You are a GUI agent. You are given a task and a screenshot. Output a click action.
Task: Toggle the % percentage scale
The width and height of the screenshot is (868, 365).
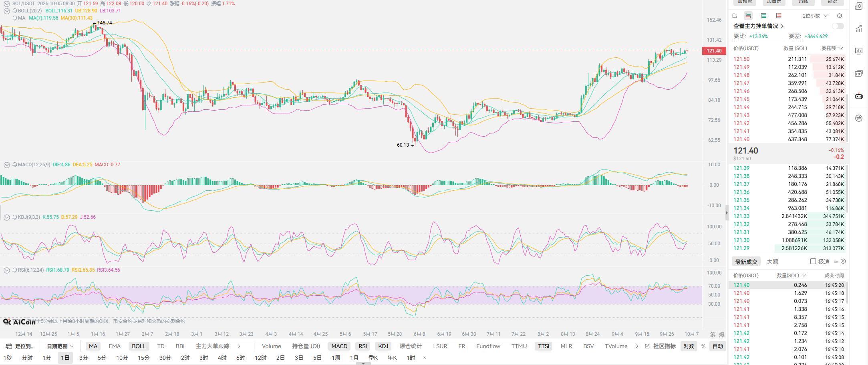pyautogui.click(x=703, y=346)
